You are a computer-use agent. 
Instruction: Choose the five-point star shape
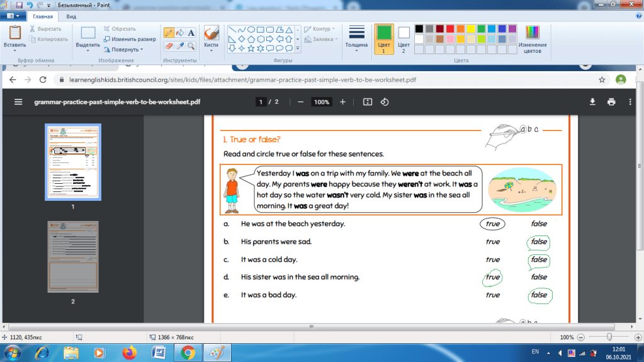(251, 48)
